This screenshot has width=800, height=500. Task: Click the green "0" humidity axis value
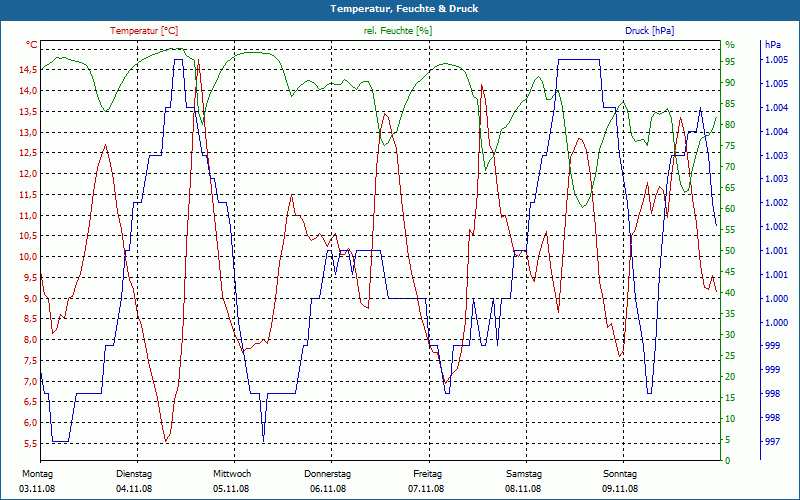728,461
